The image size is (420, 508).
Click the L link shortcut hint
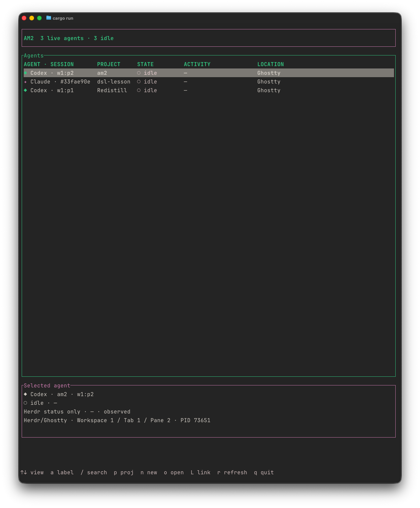point(200,472)
